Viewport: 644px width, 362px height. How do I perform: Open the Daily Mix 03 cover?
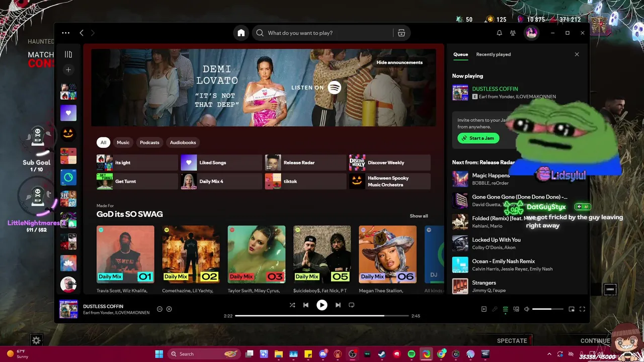click(257, 254)
